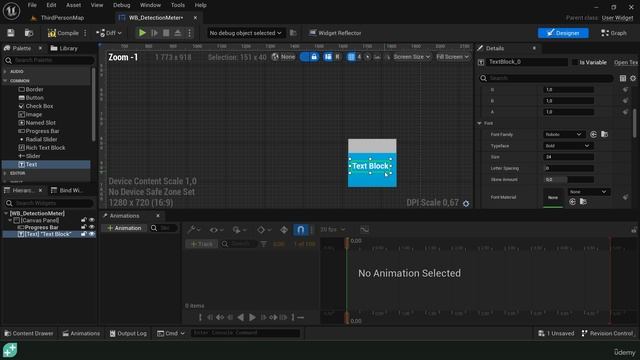Browse to asset in Content Browser icon

coord(29,33)
